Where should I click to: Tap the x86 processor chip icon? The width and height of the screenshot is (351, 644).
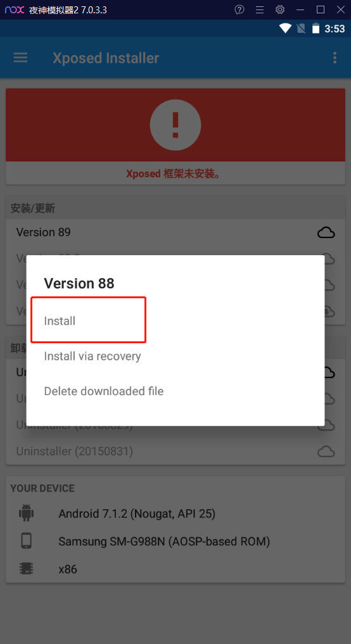click(x=26, y=569)
